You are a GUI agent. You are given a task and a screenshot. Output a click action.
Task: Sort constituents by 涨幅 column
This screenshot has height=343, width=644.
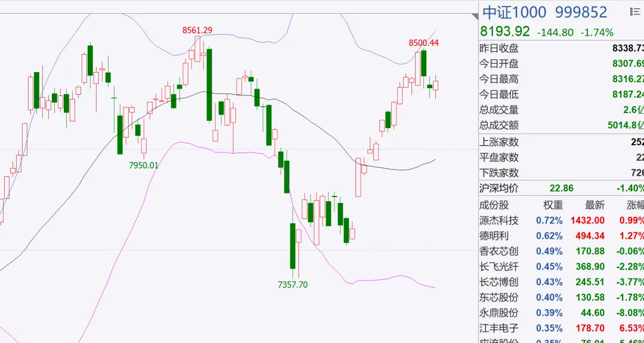pyautogui.click(x=635, y=205)
